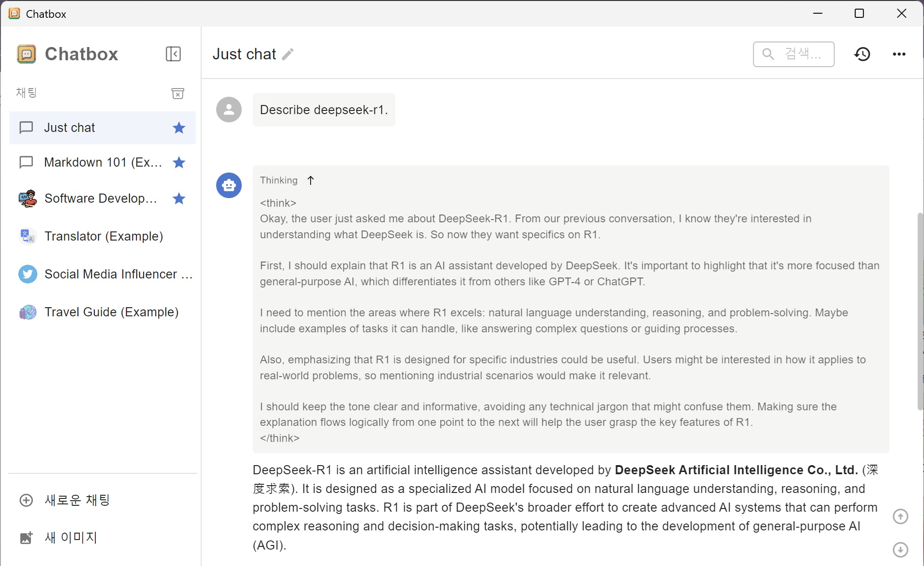Click the Thinking label to collapse reasoning
This screenshot has height=566, width=924.
pos(279,180)
